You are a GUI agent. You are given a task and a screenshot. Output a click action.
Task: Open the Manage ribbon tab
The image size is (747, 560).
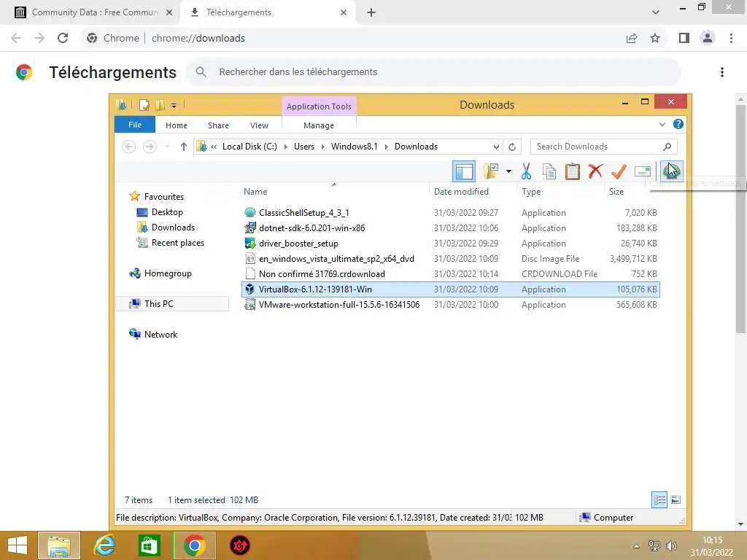click(319, 125)
